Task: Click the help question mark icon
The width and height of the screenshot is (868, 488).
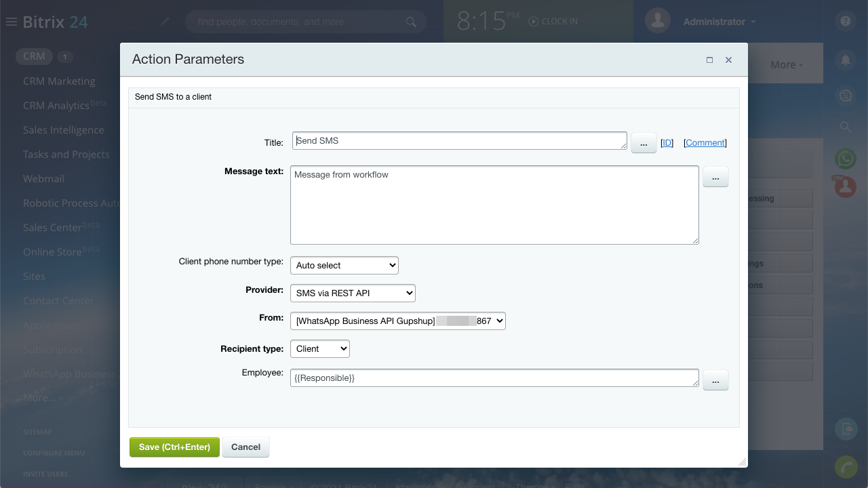Action: click(x=845, y=21)
